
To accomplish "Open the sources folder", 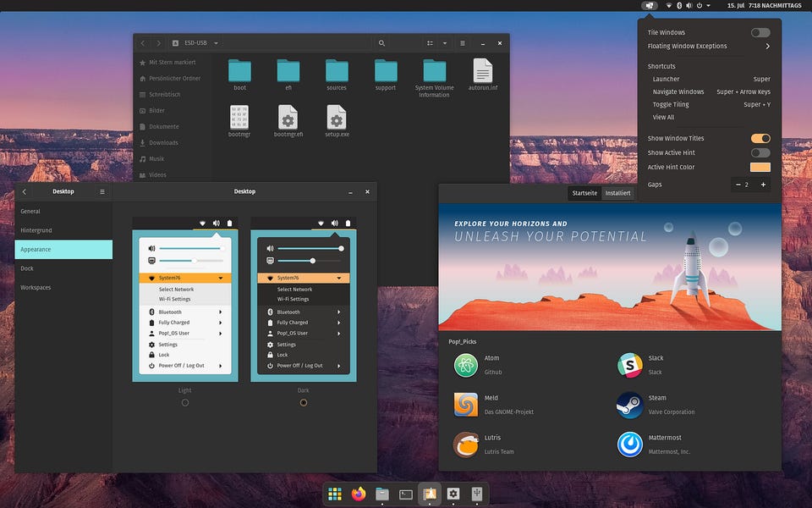I will pyautogui.click(x=337, y=72).
